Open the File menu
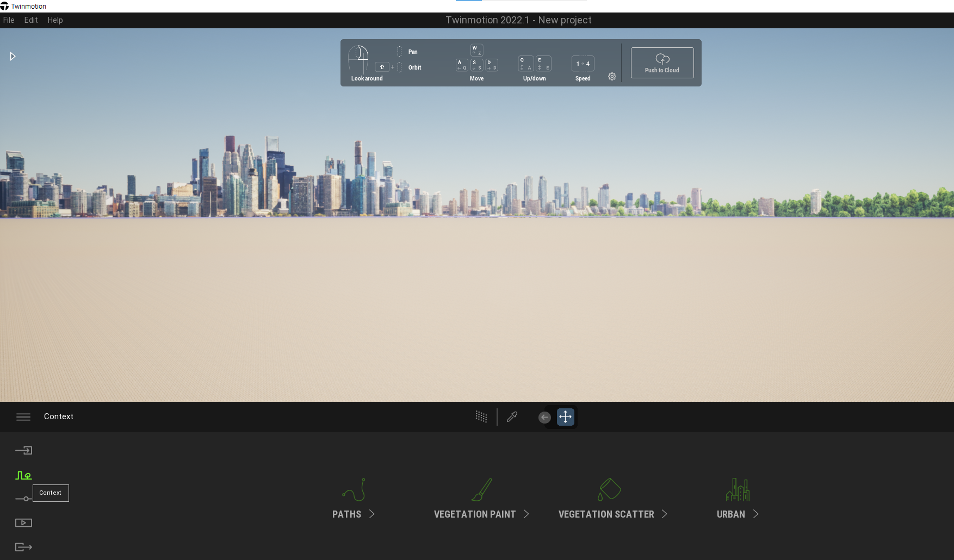Viewport: 954px width, 560px height. tap(9, 20)
